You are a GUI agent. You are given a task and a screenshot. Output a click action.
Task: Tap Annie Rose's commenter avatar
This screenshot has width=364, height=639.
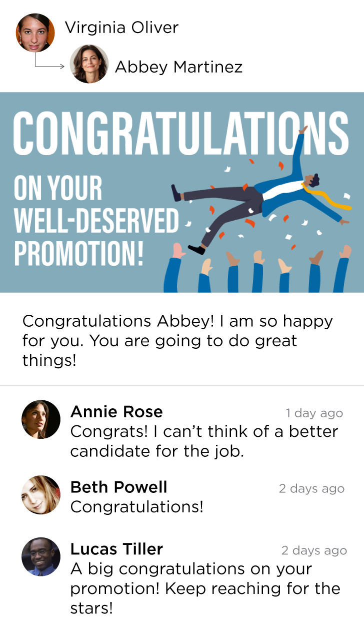coord(41,419)
